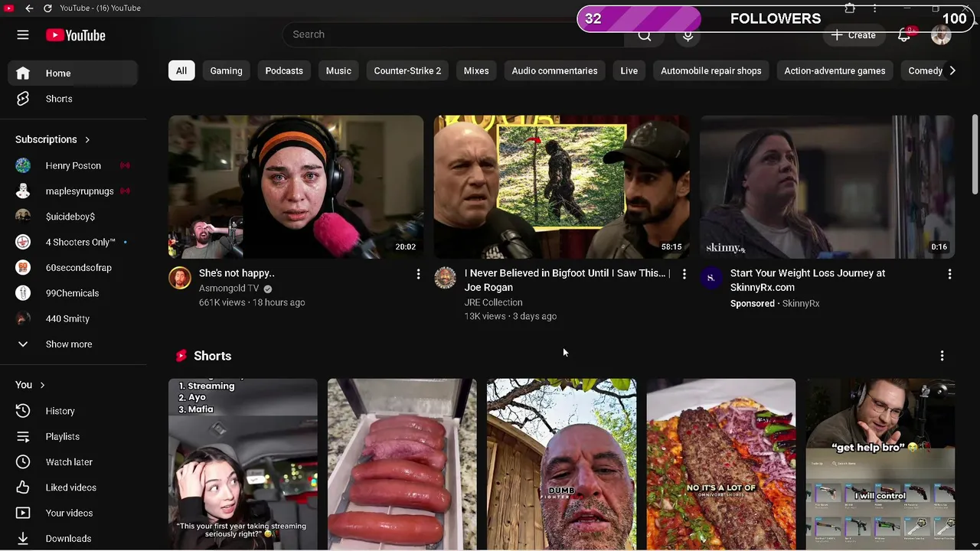Screen dimensions: 980x551
Task: Open Start Your Weight Loss Journey title
Action: click(808, 280)
